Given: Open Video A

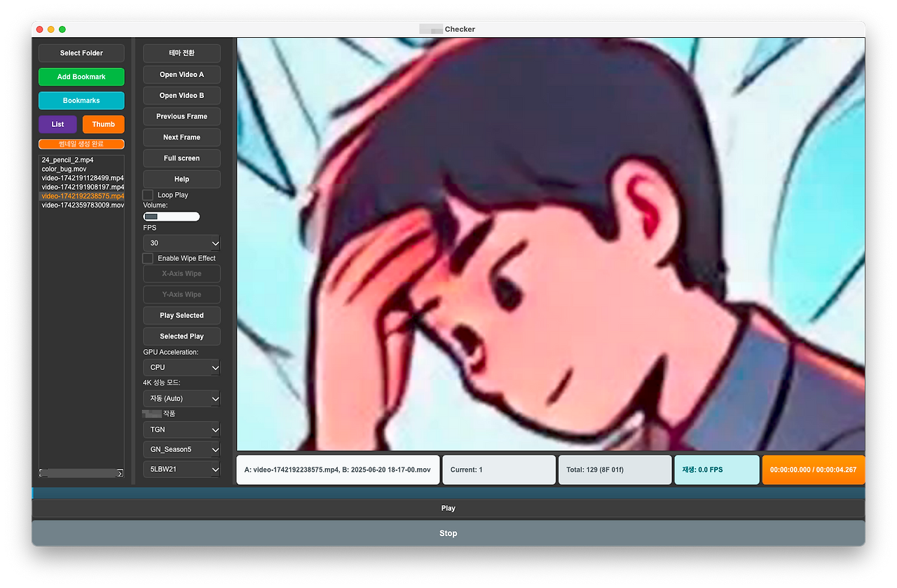Looking at the screenshot, I should tap(182, 74).
